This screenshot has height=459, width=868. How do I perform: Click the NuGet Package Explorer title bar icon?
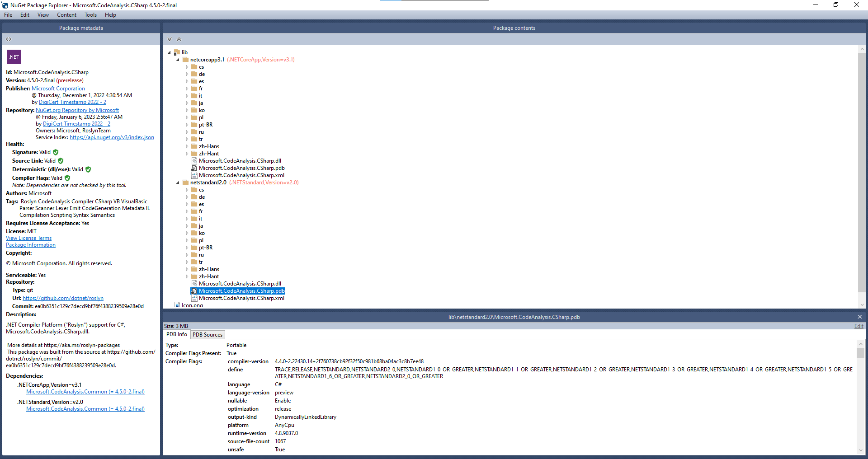coord(5,5)
